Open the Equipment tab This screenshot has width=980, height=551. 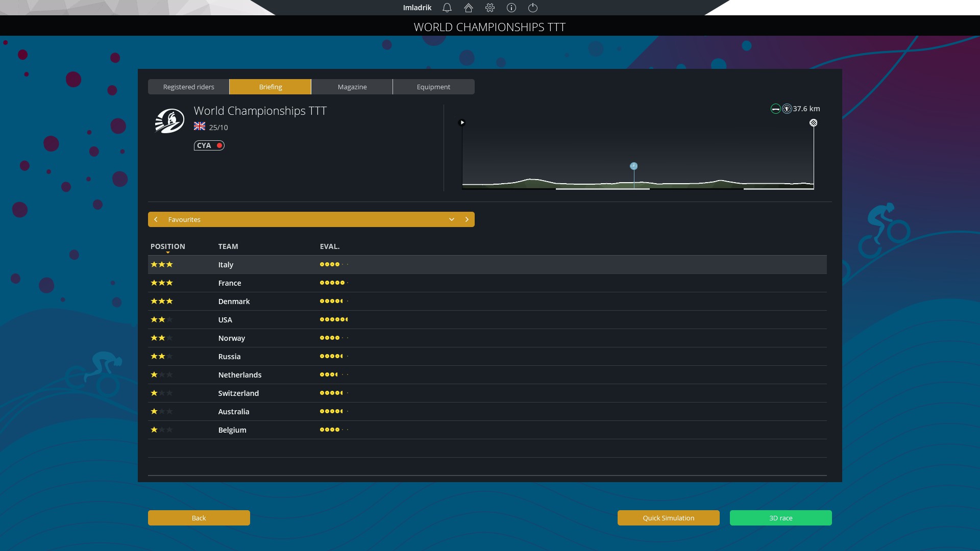(433, 87)
